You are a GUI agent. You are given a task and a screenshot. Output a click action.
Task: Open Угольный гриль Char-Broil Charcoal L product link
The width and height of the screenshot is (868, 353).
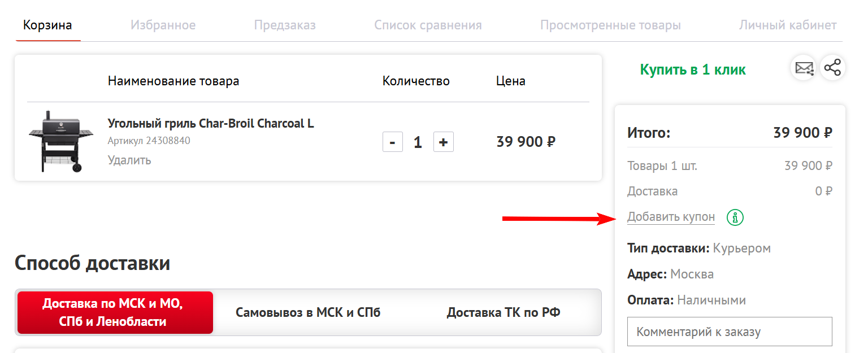click(211, 123)
